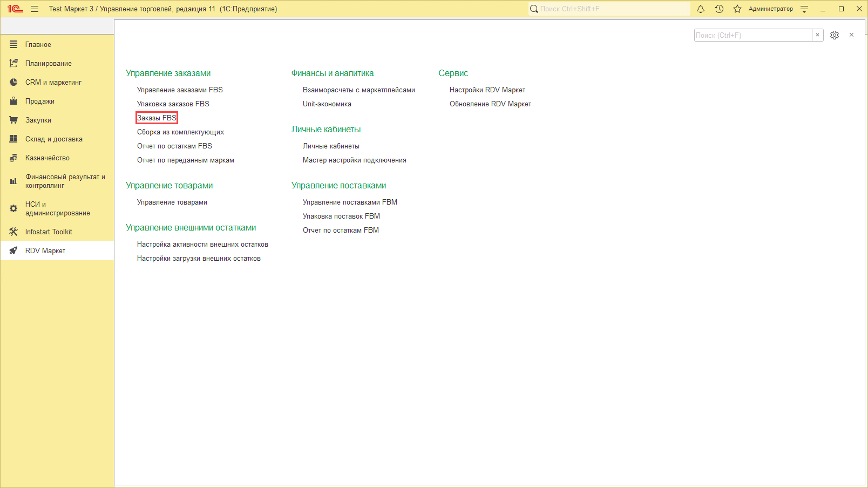The height and width of the screenshot is (488, 868).
Task: Open НСИ и администрирование section
Action: click(57, 208)
